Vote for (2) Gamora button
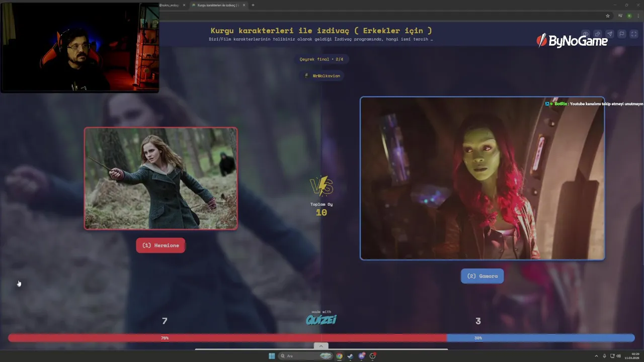Screen dimensions: 644x362 (x=482, y=276)
